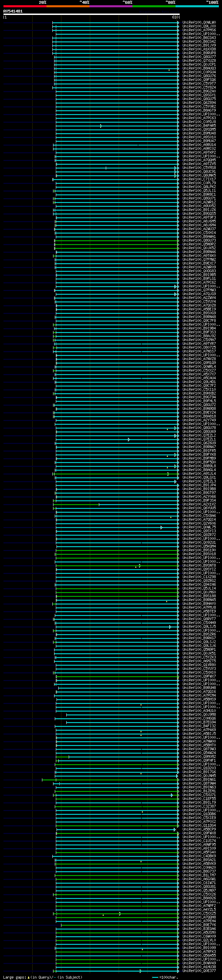The image size is (222, 980).
Task: Click the purple ~60% identity legend bar
Action: coord(111,6)
